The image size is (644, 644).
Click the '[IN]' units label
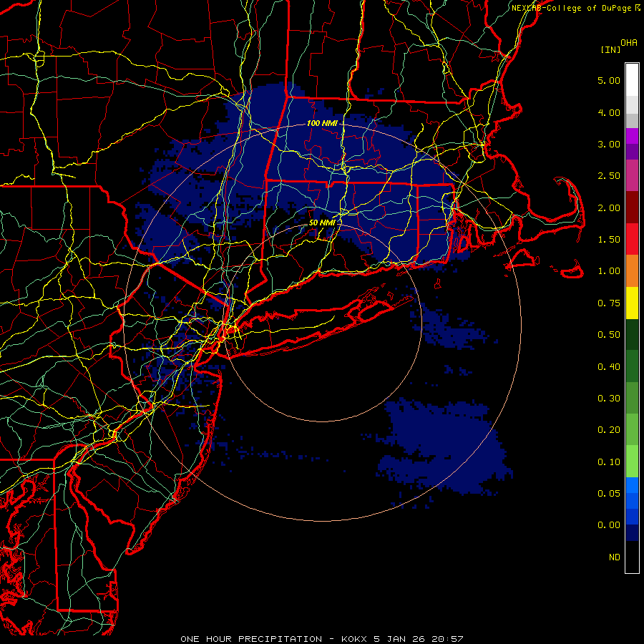click(610, 49)
